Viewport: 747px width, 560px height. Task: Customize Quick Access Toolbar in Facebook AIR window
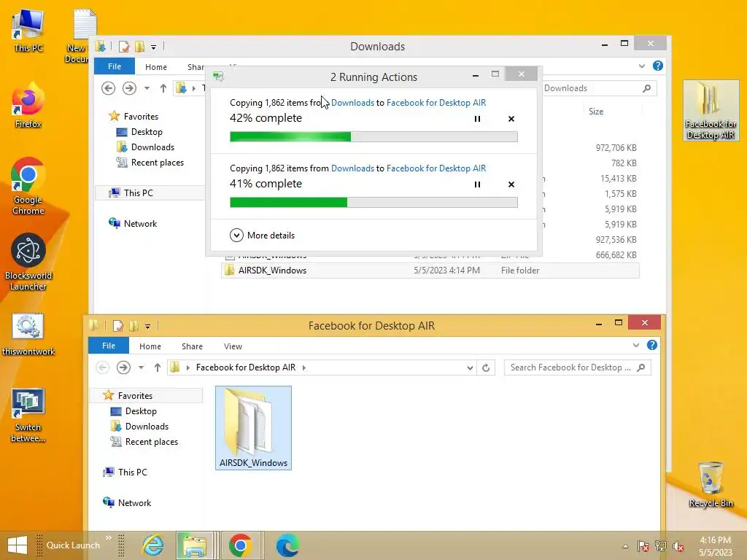pos(147,326)
